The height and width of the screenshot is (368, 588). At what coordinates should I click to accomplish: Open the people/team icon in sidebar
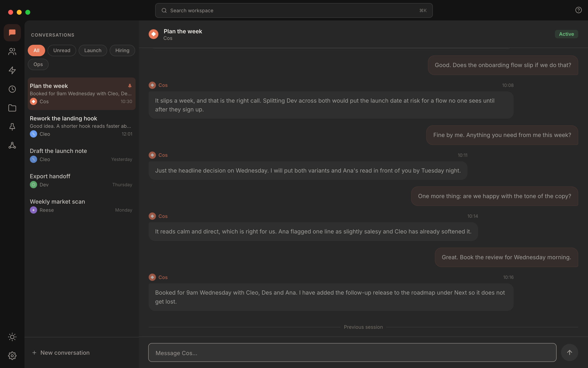pyautogui.click(x=12, y=51)
